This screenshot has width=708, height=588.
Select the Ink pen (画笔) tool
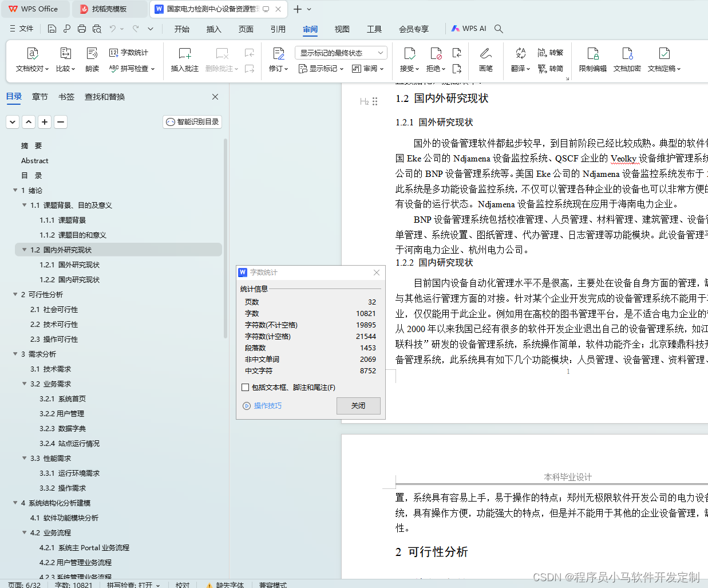coord(485,60)
